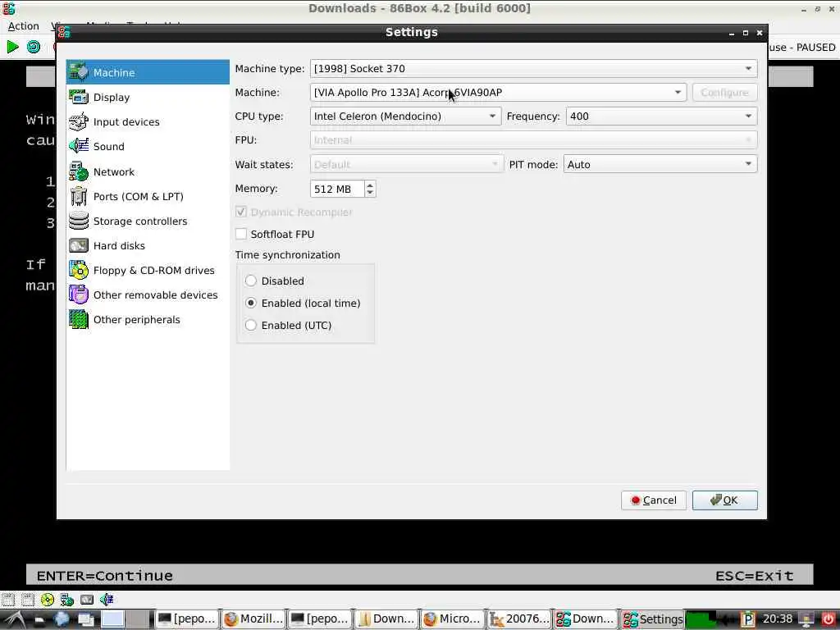Click the first floppy status bar icon

pyautogui.click(x=8, y=600)
